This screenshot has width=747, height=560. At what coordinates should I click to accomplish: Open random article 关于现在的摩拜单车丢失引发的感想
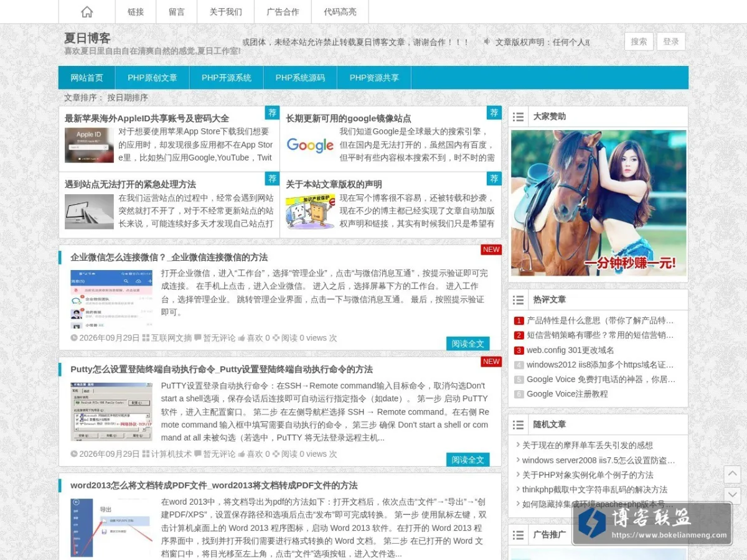[588, 446]
